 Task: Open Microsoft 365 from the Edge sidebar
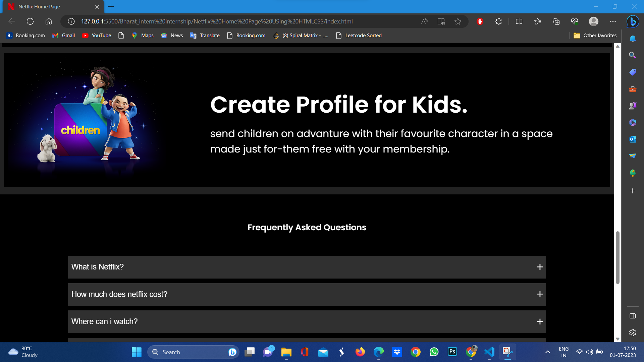633,122
